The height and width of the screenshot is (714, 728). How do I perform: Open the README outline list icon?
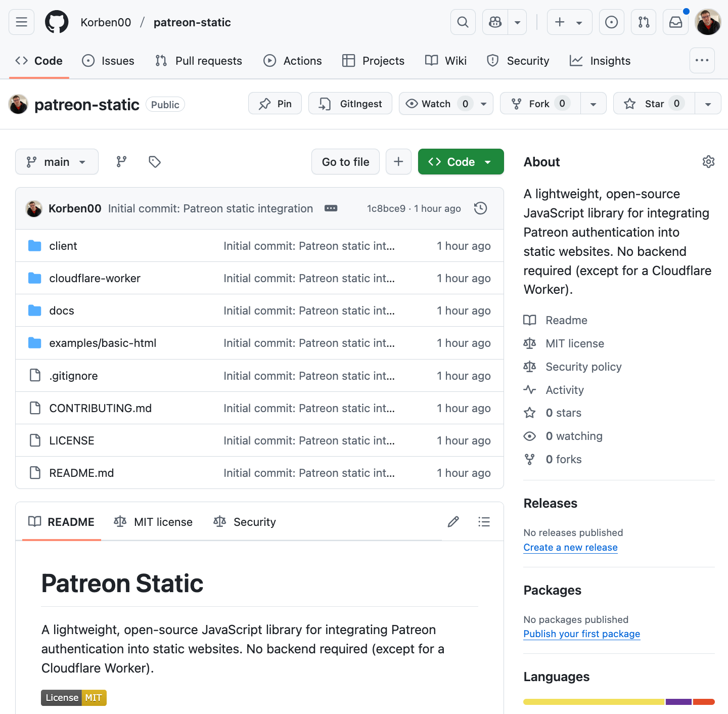pos(484,522)
